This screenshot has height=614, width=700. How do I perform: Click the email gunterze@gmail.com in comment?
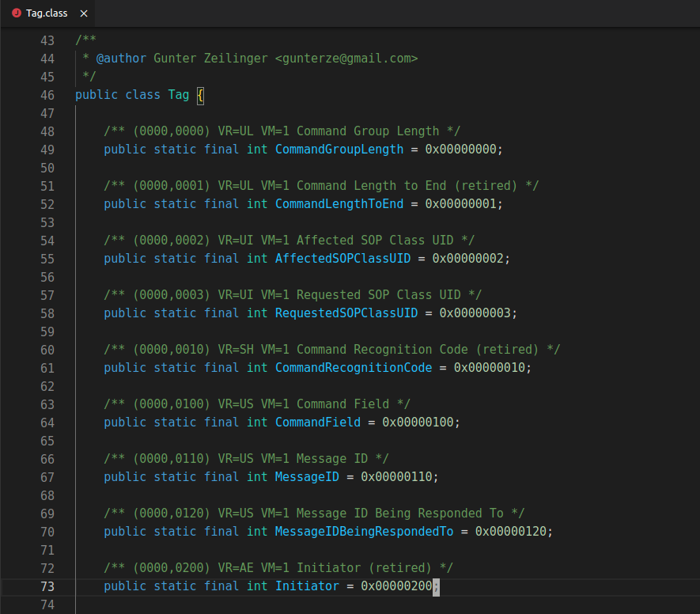point(346,59)
